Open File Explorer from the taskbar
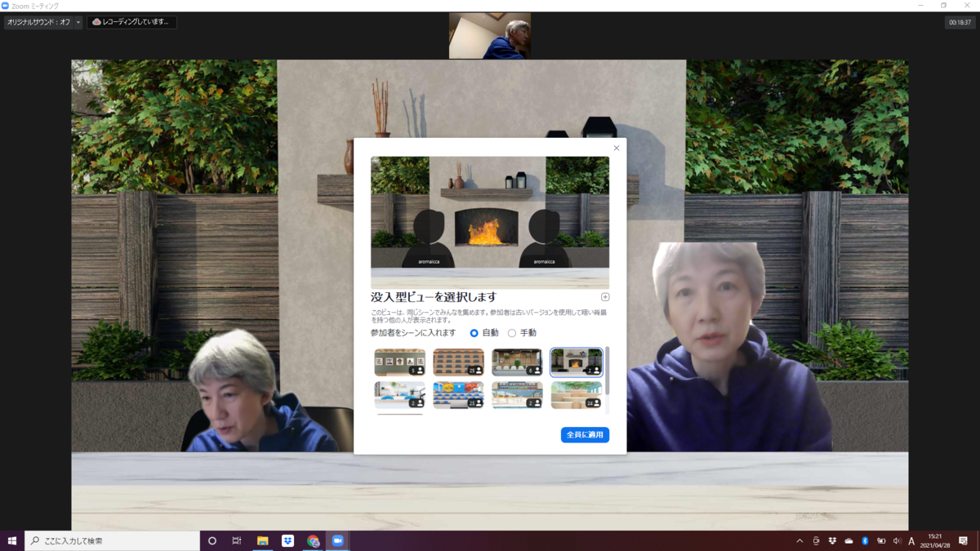Screen dimensions: 980x551 pos(263,540)
